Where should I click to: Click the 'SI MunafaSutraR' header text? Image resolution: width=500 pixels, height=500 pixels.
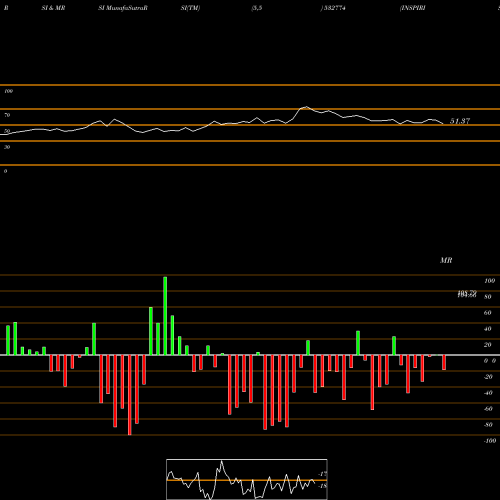click(x=123, y=8)
